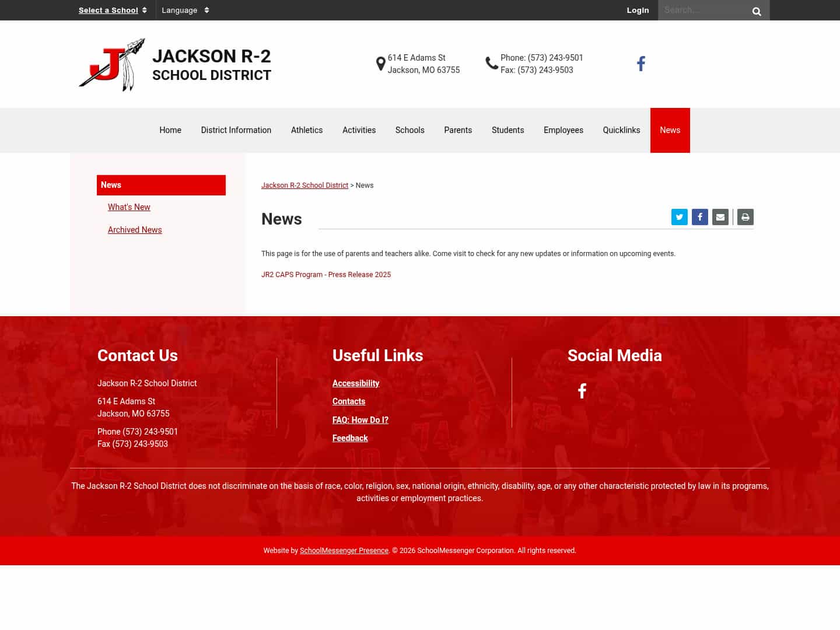Screen dimensions: 840x630
Task: View Archived News in the sidebar
Action: (x=135, y=230)
